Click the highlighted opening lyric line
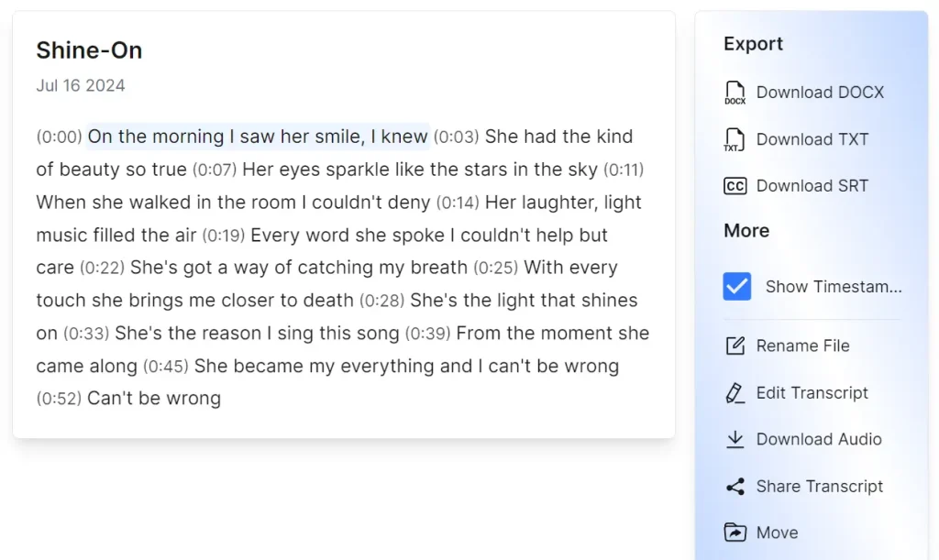This screenshot has height=560, width=939. (258, 136)
